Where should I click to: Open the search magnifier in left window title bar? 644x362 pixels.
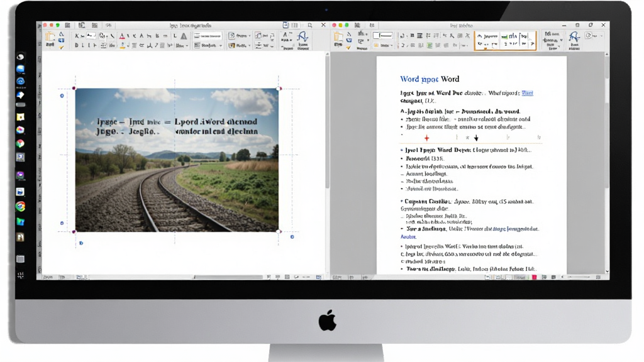click(310, 25)
